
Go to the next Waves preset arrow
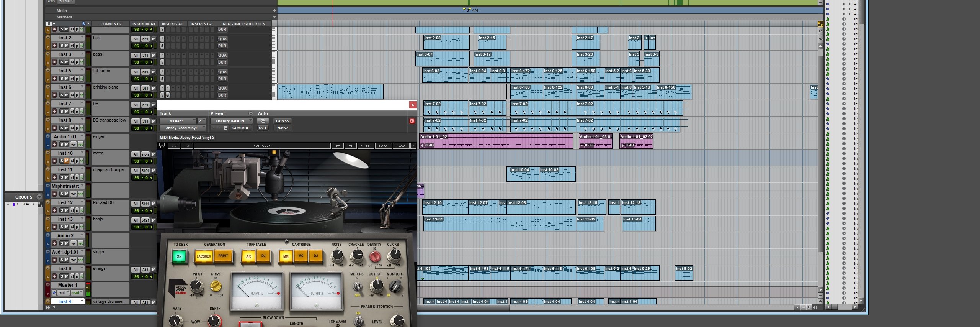pos(350,146)
